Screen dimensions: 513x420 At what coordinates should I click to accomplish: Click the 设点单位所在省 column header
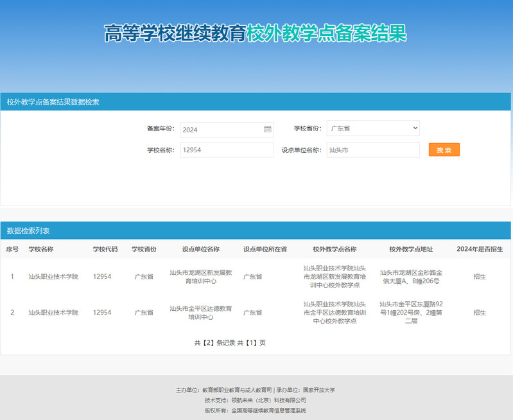tap(265, 249)
